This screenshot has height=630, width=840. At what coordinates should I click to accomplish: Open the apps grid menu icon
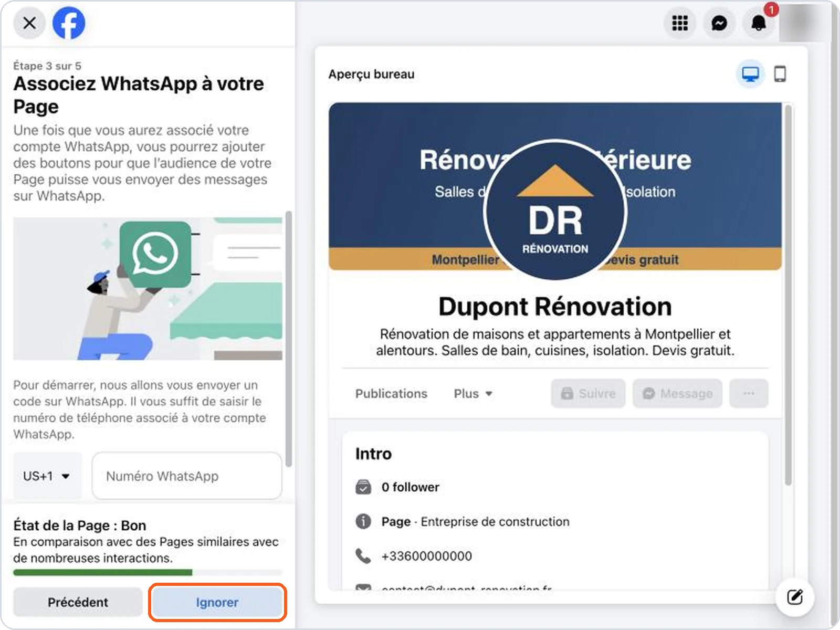click(680, 23)
